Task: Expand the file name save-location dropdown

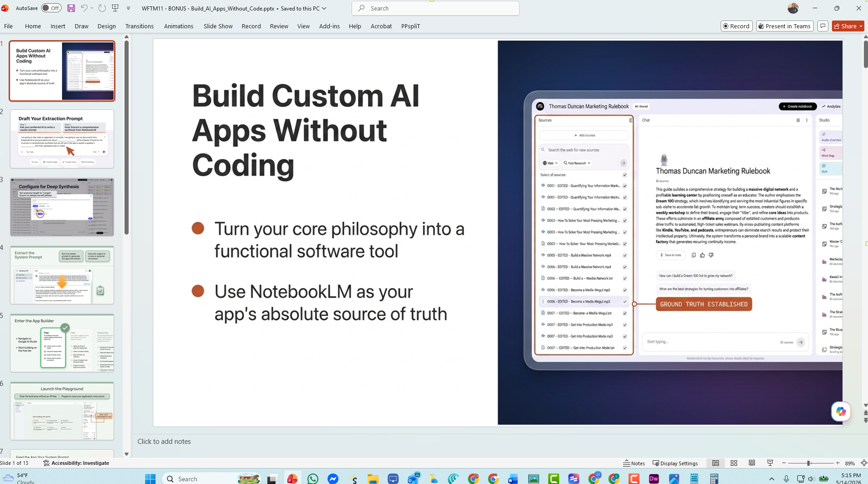Action: pos(324,8)
